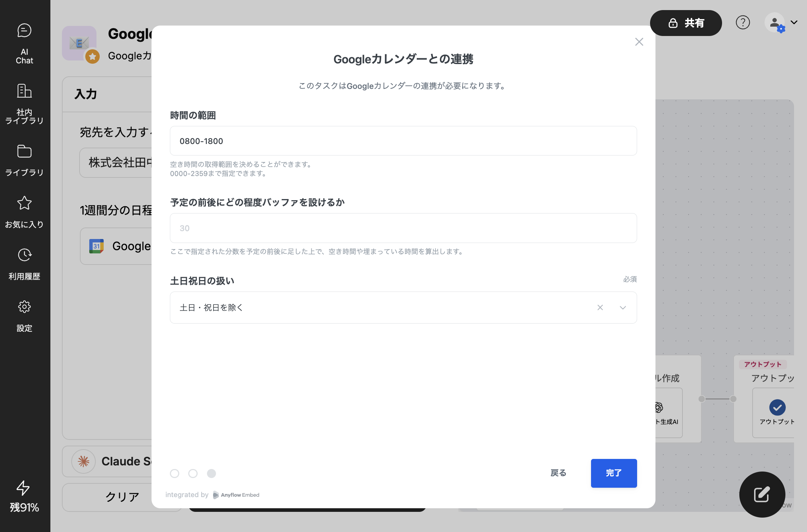Click the 戻る button
This screenshot has height=532, width=807.
coord(558,473)
